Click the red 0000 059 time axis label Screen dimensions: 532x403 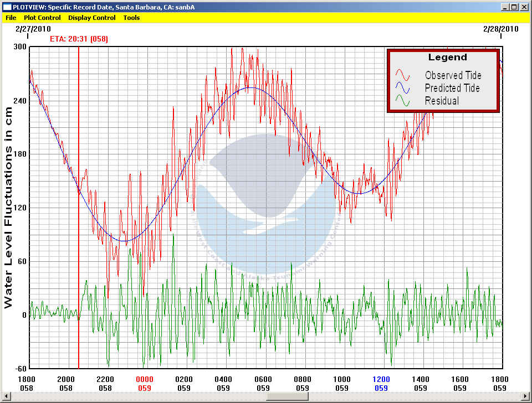(145, 384)
